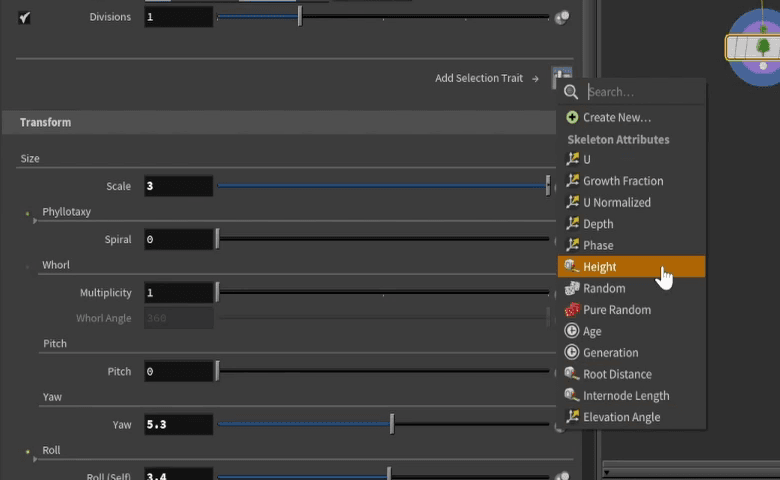Viewport: 780px width, 480px height.
Task: Click the Pure Random red dice icon
Action: 572,309
